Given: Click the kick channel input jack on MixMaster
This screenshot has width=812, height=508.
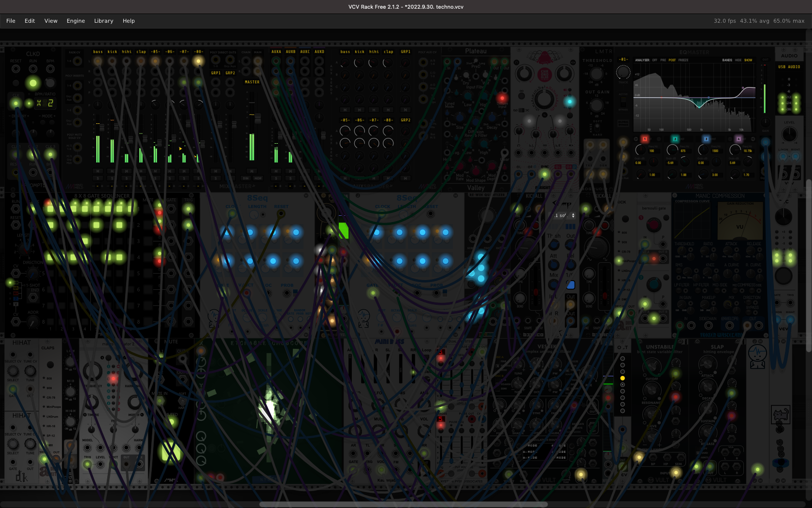Looking at the screenshot, I should [112, 61].
